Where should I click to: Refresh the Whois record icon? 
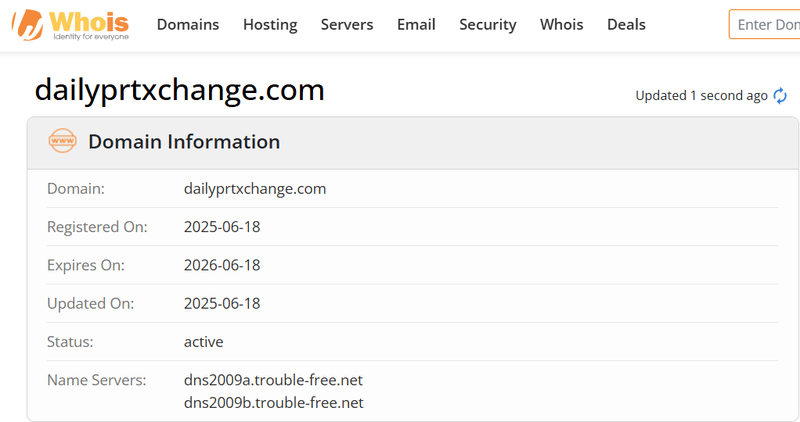(780, 95)
